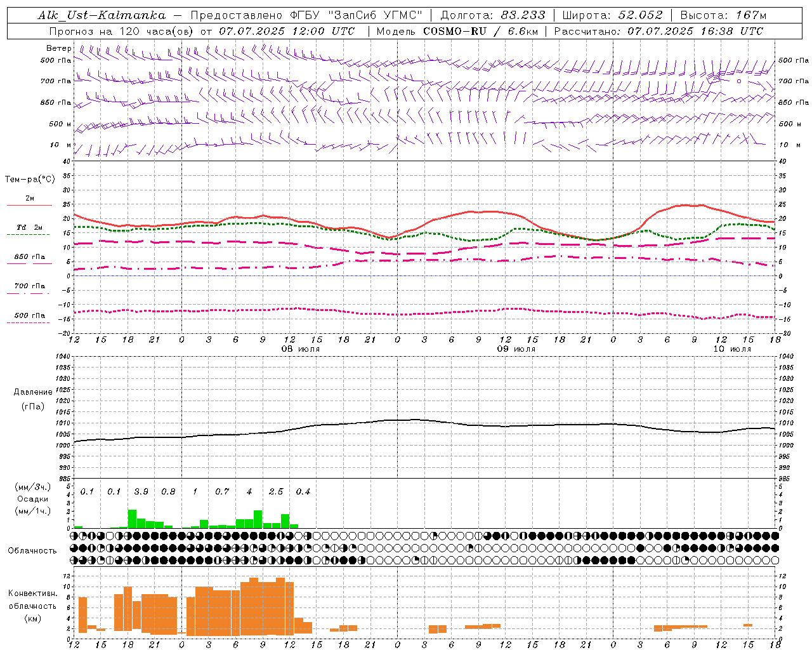Click the green Td 2м dew point legend line

[28, 234]
